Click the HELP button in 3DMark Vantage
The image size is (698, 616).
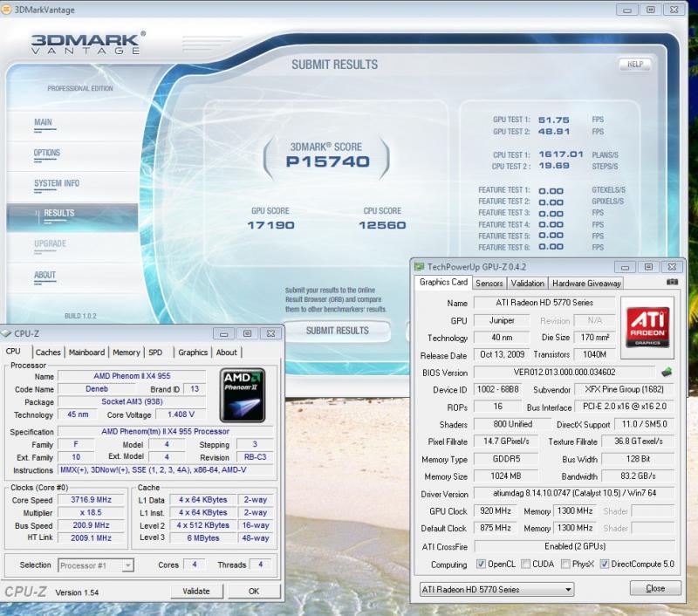click(635, 64)
